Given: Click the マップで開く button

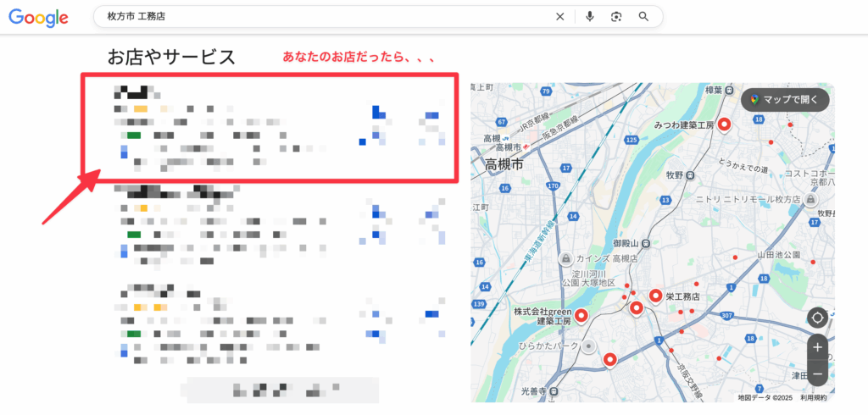Looking at the screenshot, I should click(x=785, y=99).
